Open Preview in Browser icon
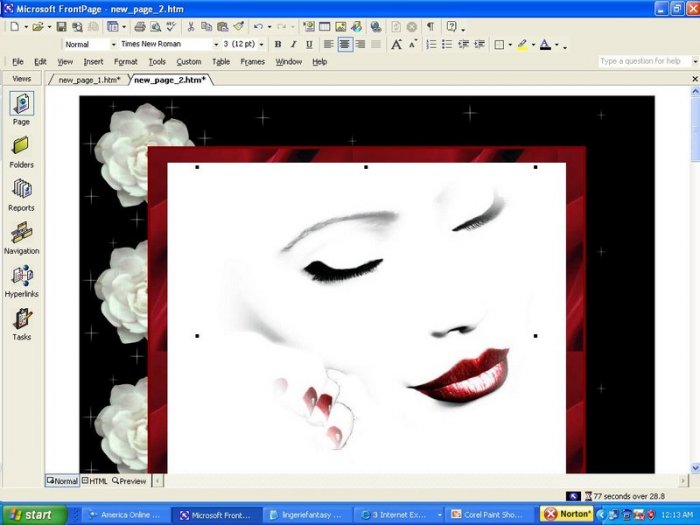The width and height of the screenshot is (700, 525). click(x=155, y=27)
